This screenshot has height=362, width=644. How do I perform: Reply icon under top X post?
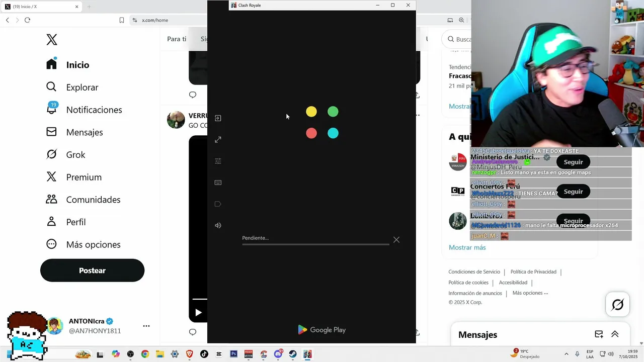point(192,95)
